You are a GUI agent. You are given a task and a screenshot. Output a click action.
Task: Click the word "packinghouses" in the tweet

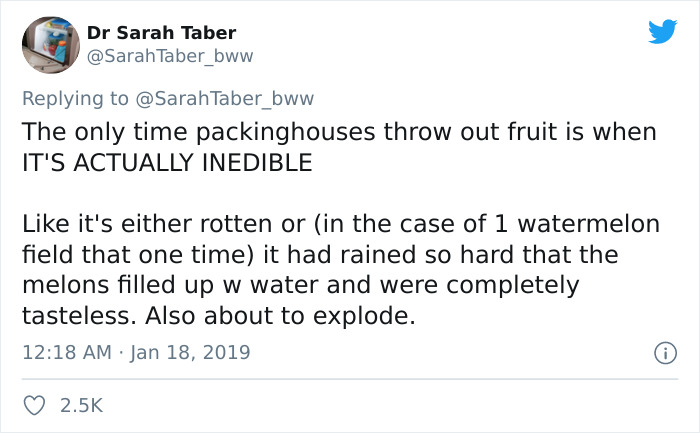pyautogui.click(x=286, y=132)
